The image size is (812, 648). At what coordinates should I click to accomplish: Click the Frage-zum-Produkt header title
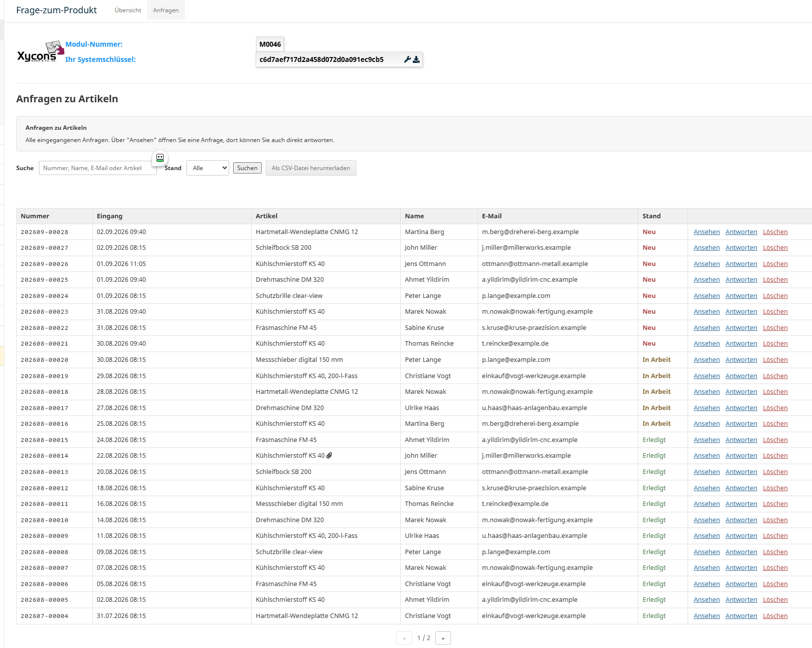tap(57, 10)
